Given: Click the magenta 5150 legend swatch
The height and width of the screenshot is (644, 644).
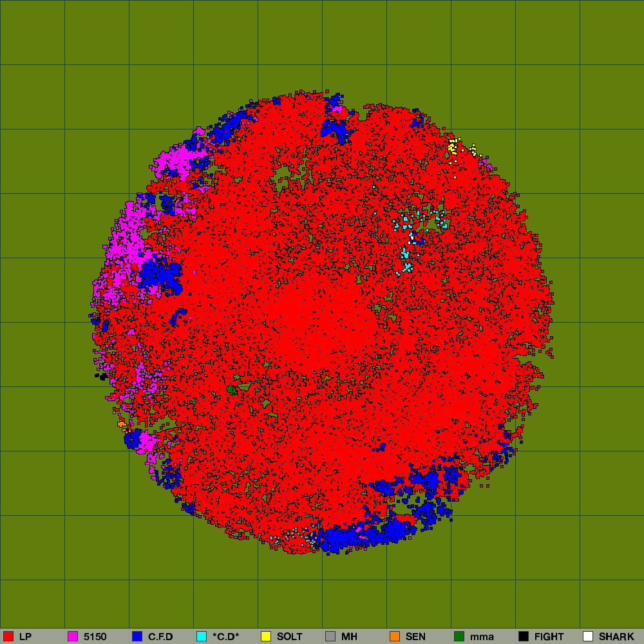Looking at the screenshot, I should pos(73,636).
